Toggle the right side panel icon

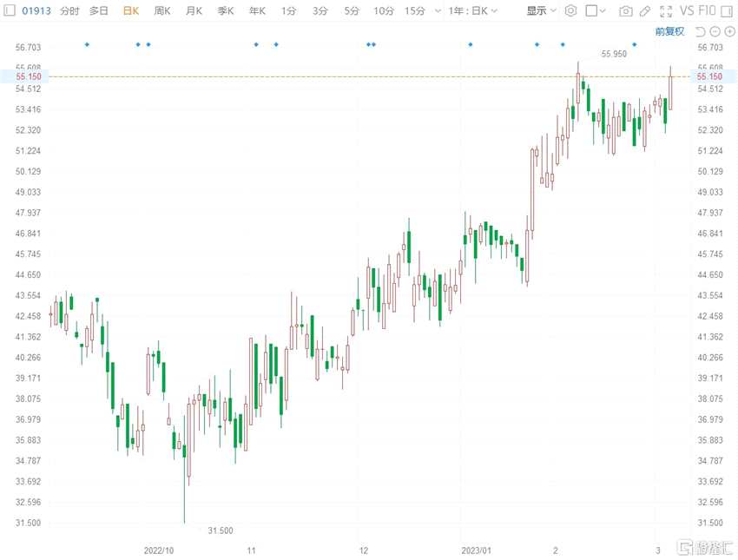727,10
